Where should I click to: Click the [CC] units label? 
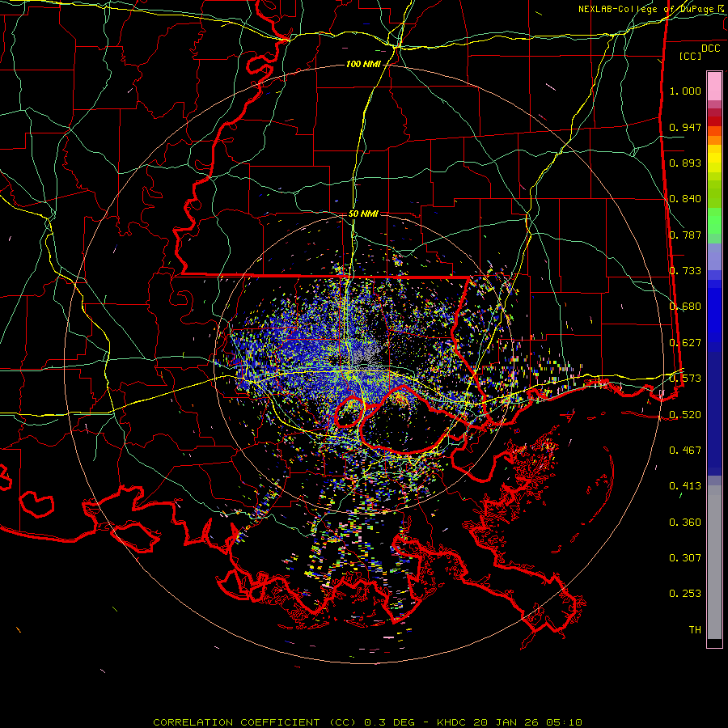tap(691, 56)
